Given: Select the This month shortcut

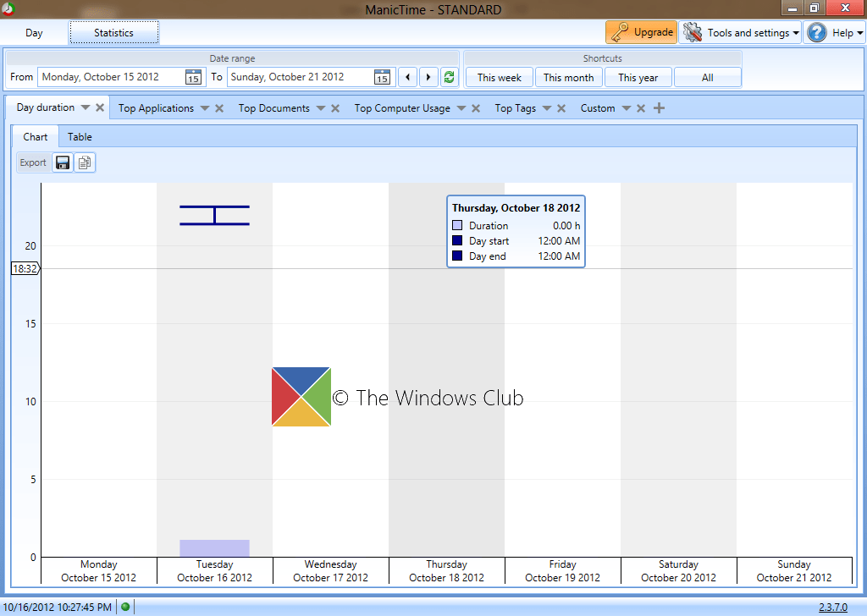Looking at the screenshot, I should pyautogui.click(x=568, y=77).
